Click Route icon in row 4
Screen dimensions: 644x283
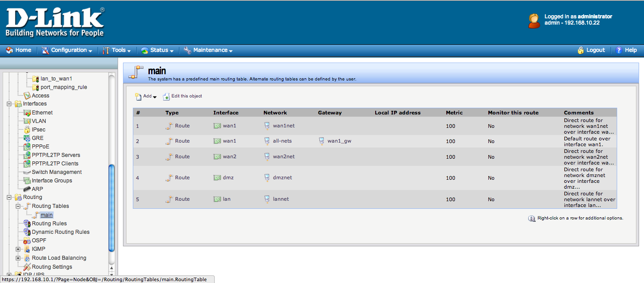coord(169,177)
